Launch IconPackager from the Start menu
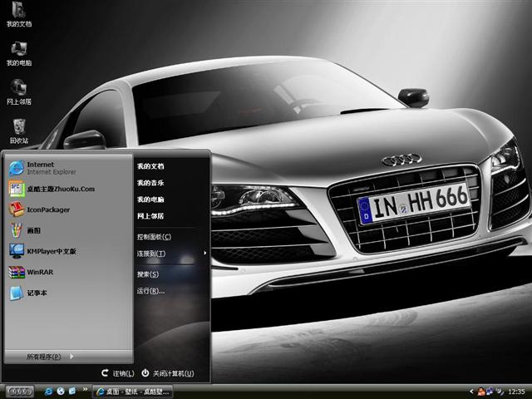532x399 pixels. click(x=48, y=209)
